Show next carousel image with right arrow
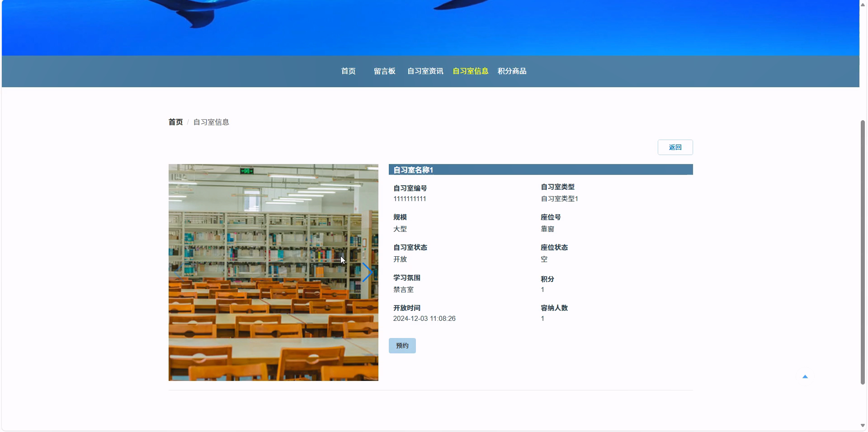The image size is (868, 432). pyautogui.click(x=367, y=272)
